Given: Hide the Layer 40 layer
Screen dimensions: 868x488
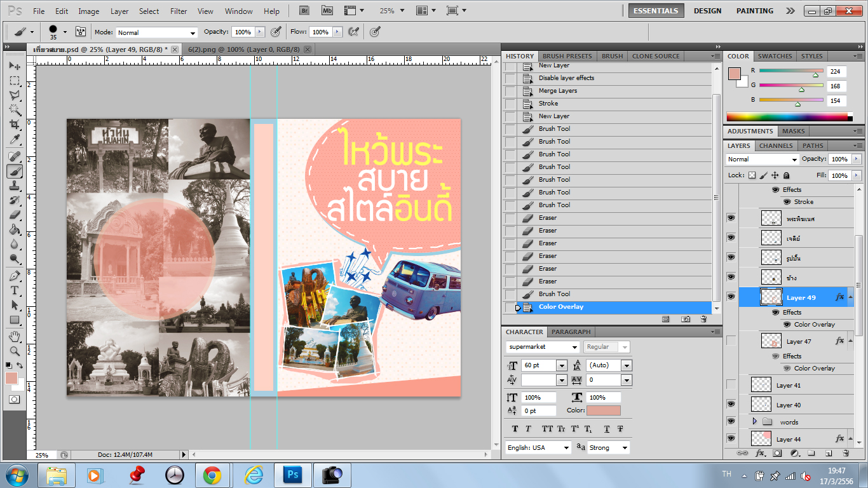Looking at the screenshot, I should 731,404.
